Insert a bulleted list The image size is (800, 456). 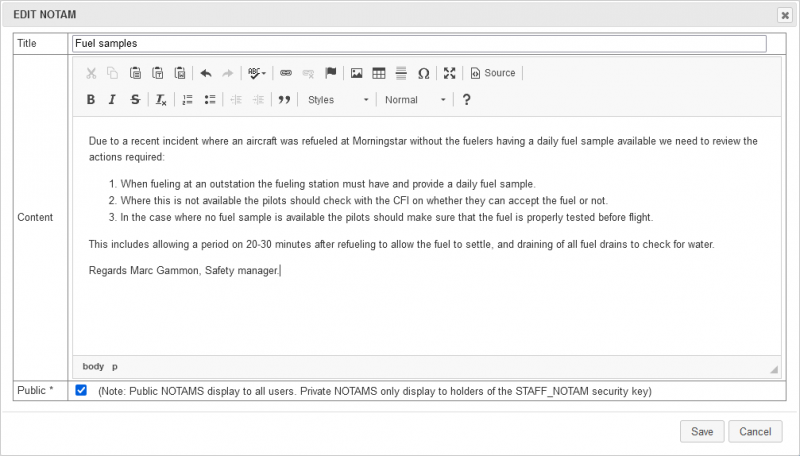(210, 100)
